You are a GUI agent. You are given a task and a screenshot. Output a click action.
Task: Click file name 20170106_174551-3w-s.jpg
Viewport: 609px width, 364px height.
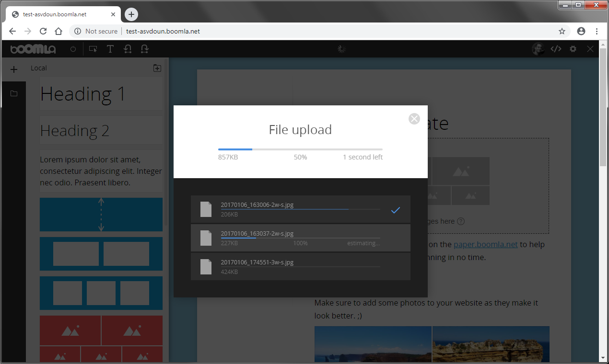(x=257, y=262)
